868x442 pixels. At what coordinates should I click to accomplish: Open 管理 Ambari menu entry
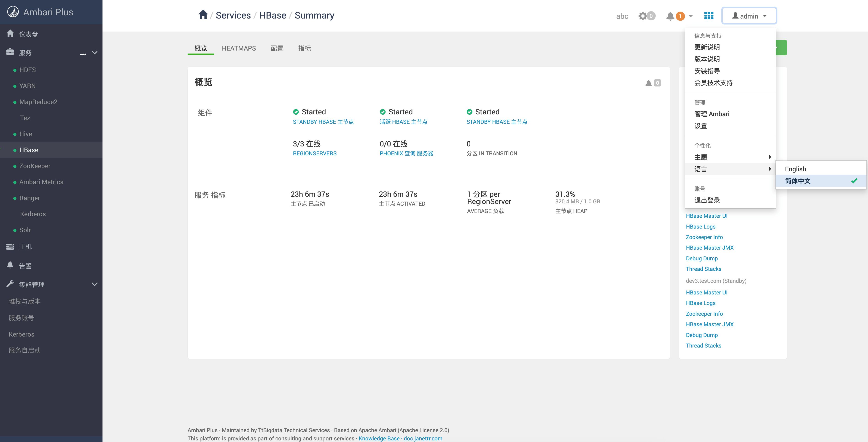(x=712, y=114)
